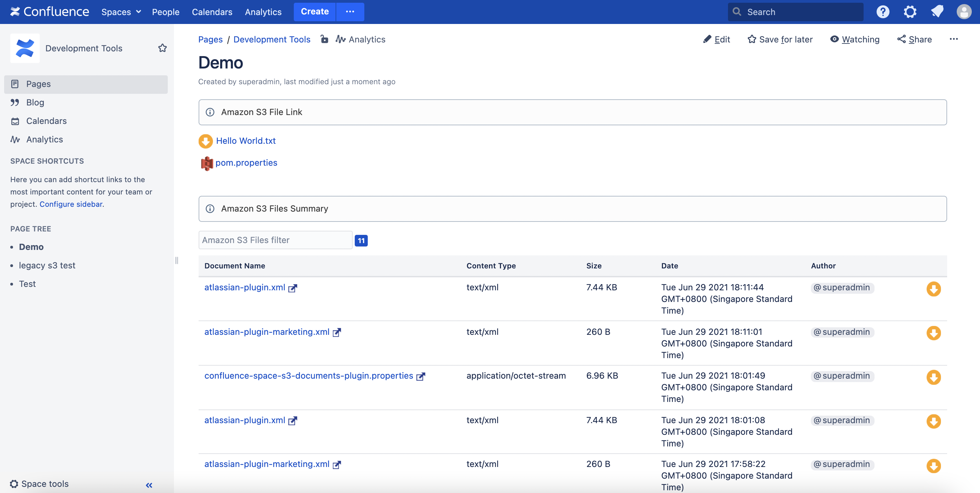980x493 pixels.
Task: Open the create-from-template ellipsis button
Action: click(x=350, y=12)
